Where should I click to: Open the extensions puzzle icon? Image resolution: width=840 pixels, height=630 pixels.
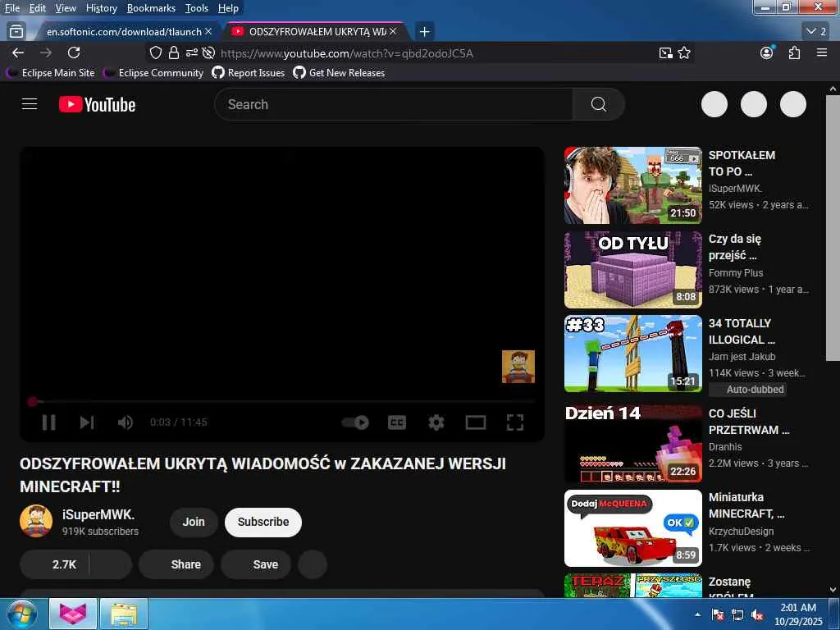click(794, 52)
